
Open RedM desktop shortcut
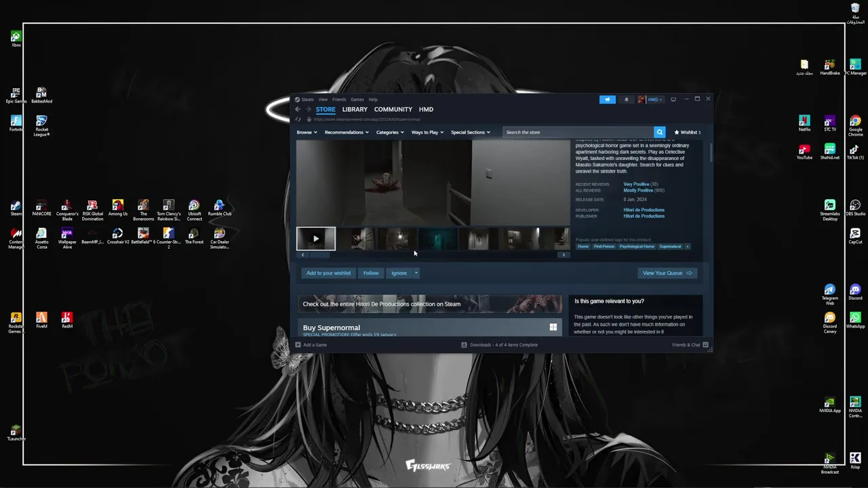pyautogui.click(x=66, y=320)
